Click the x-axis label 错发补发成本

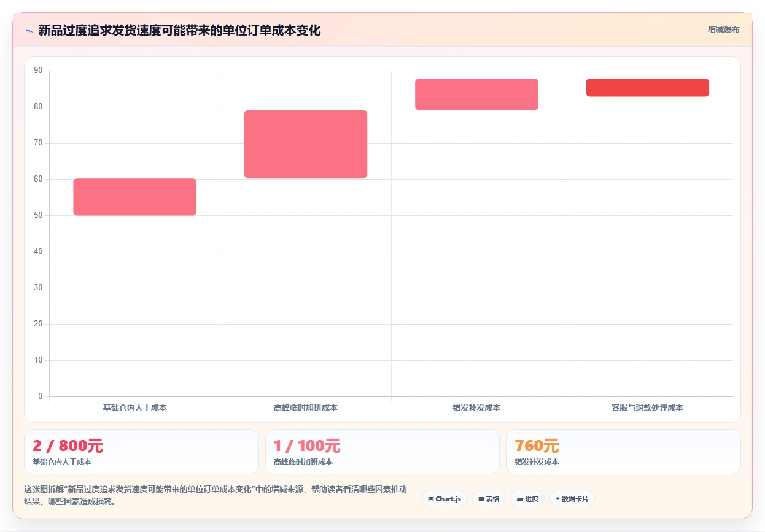pyautogui.click(x=476, y=407)
